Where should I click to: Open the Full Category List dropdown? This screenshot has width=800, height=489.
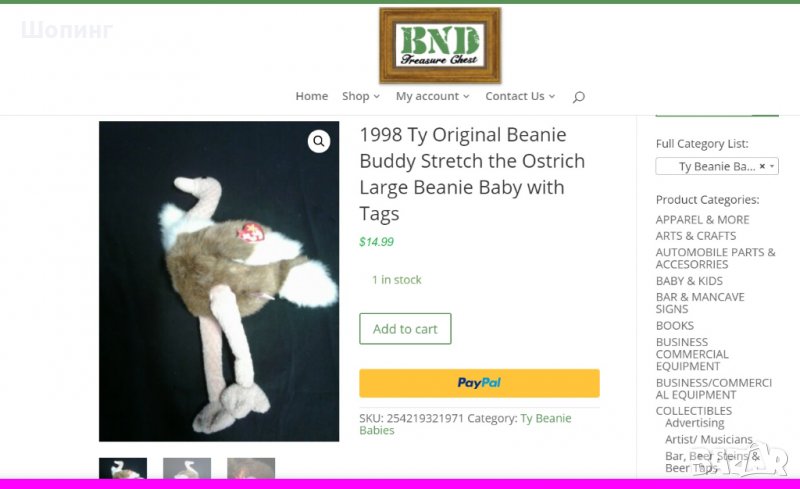(x=717, y=166)
